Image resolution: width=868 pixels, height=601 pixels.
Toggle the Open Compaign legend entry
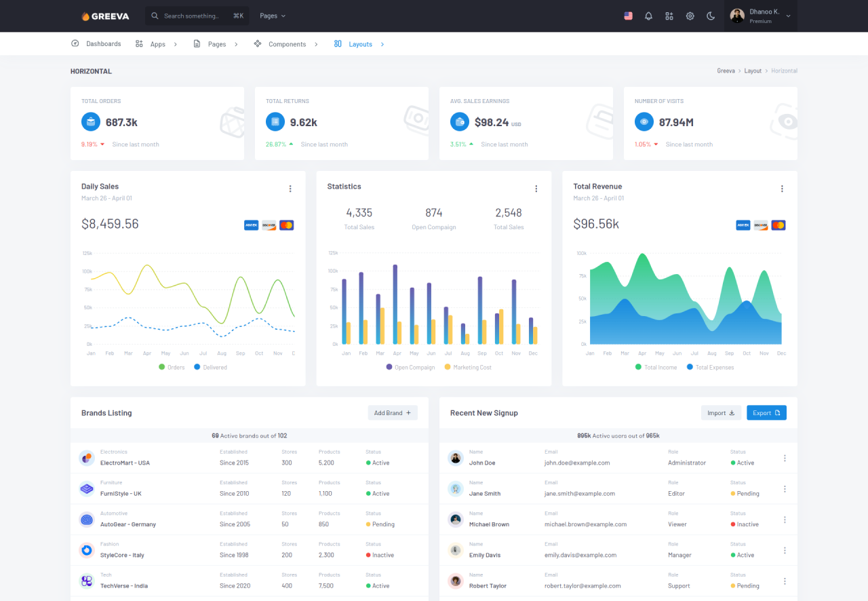[x=410, y=367]
